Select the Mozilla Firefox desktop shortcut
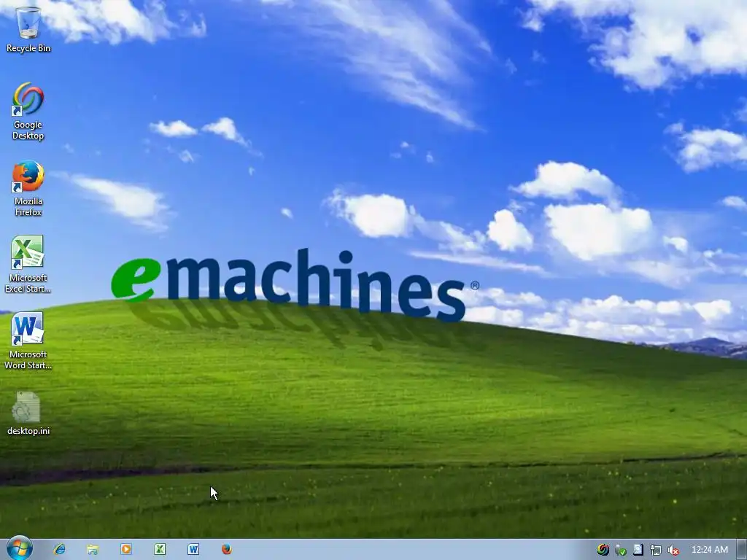The width and height of the screenshot is (747, 560). point(28,189)
